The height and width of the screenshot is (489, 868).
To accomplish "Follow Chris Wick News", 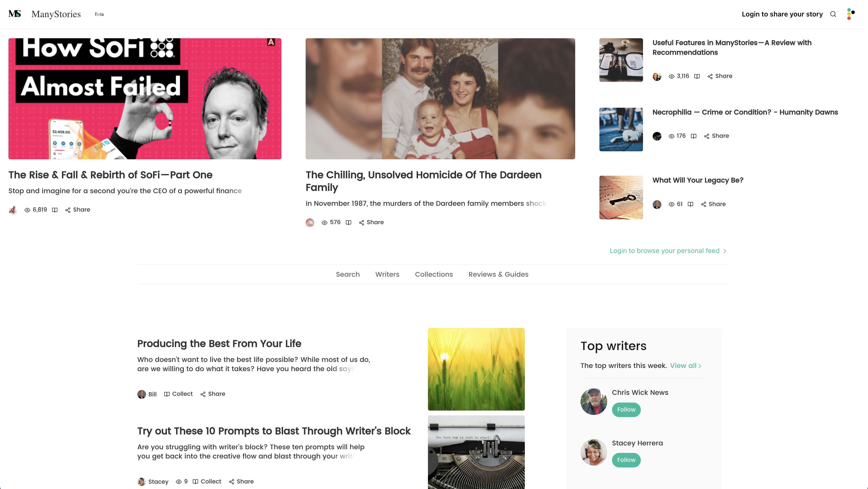I will pyautogui.click(x=626, y=410).
